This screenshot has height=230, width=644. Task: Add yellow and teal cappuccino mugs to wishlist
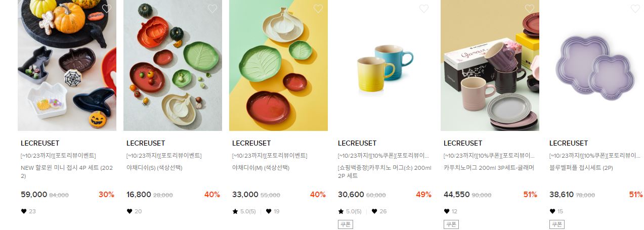click(424, 9)
